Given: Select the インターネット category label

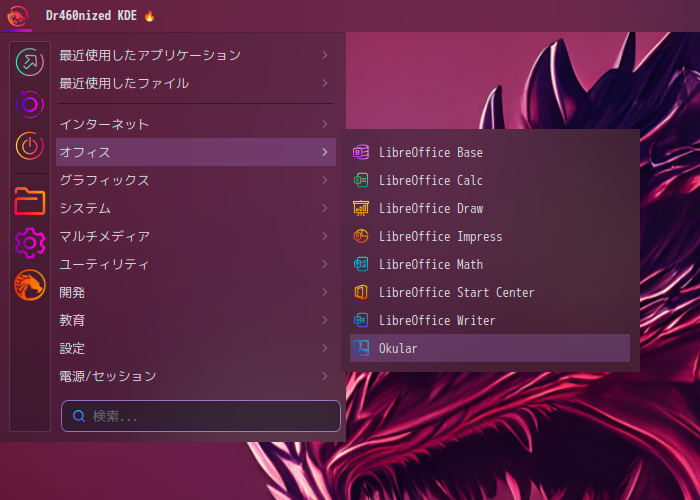Looking at the screenshot, I should 104,124.
